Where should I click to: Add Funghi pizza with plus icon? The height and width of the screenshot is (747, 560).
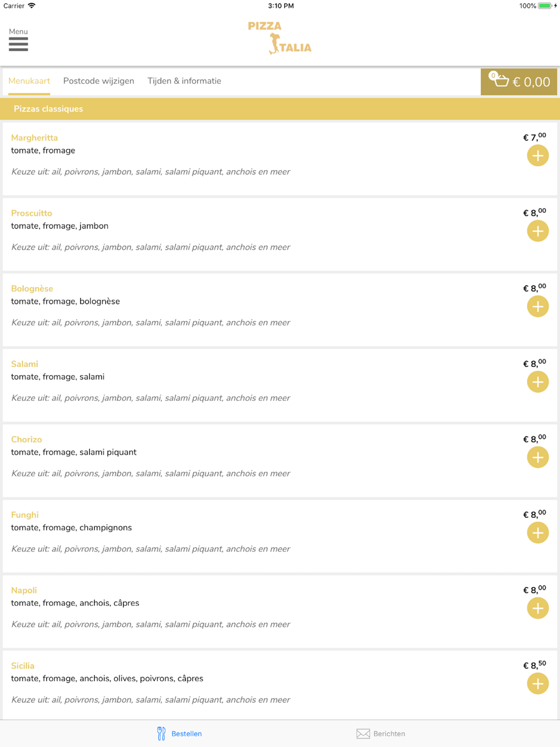pos(538,533)
